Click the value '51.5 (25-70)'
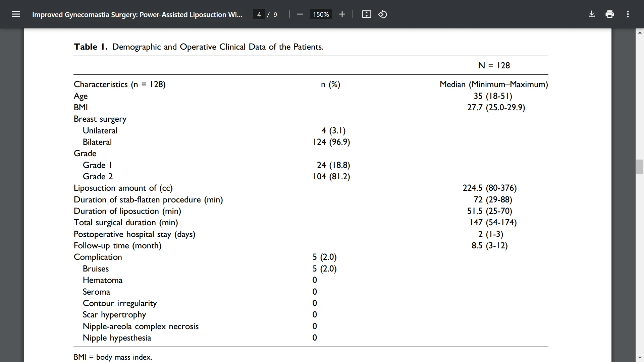This screenshot has height=362, width=644. pos(490,211)
